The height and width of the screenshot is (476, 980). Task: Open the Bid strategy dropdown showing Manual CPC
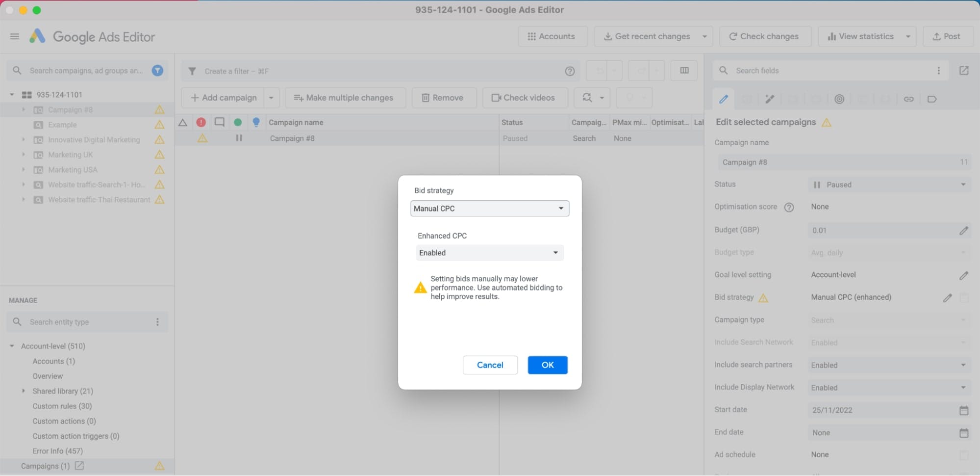click(489, 208)
